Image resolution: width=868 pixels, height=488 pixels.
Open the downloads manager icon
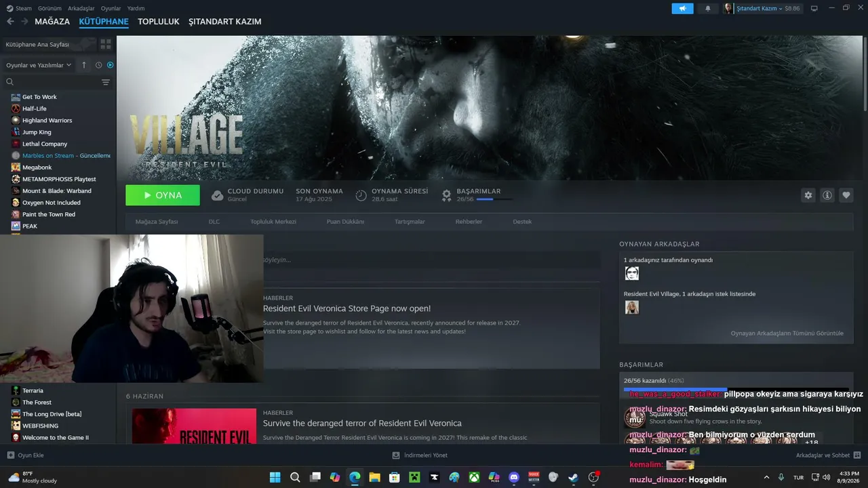[x=396, y=455]
